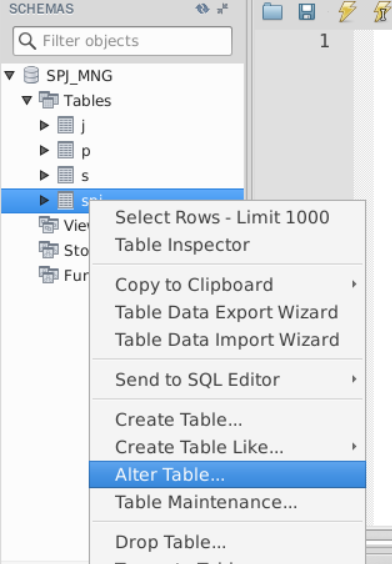Launch Table Data Export Wizard

coord(227,312)
